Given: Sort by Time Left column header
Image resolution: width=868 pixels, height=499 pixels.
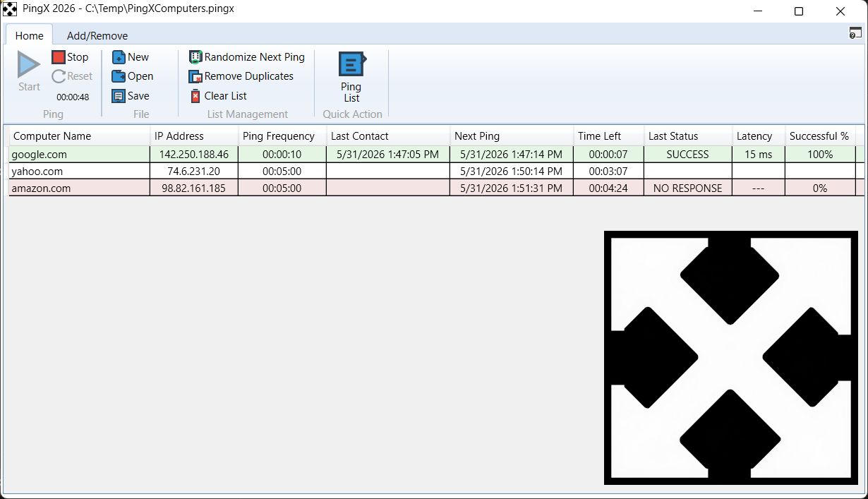Looking at the screenshot, I should tap(609, 136).
